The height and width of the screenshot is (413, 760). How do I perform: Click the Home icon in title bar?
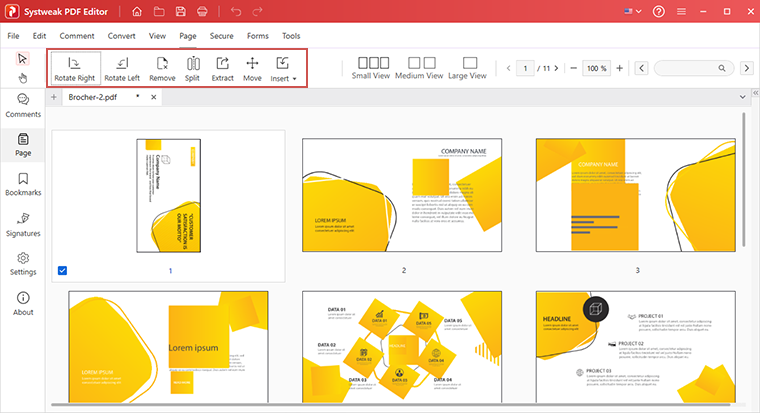pos(137,12)
